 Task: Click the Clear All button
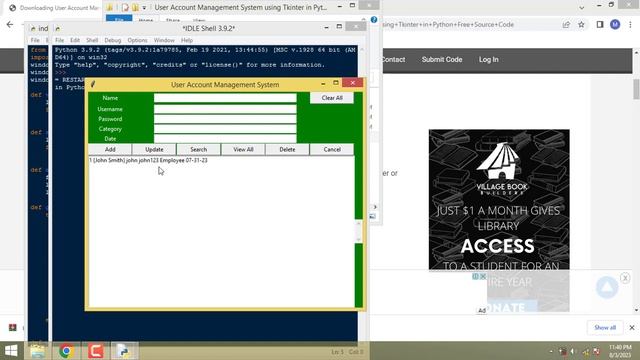point(332,98)
